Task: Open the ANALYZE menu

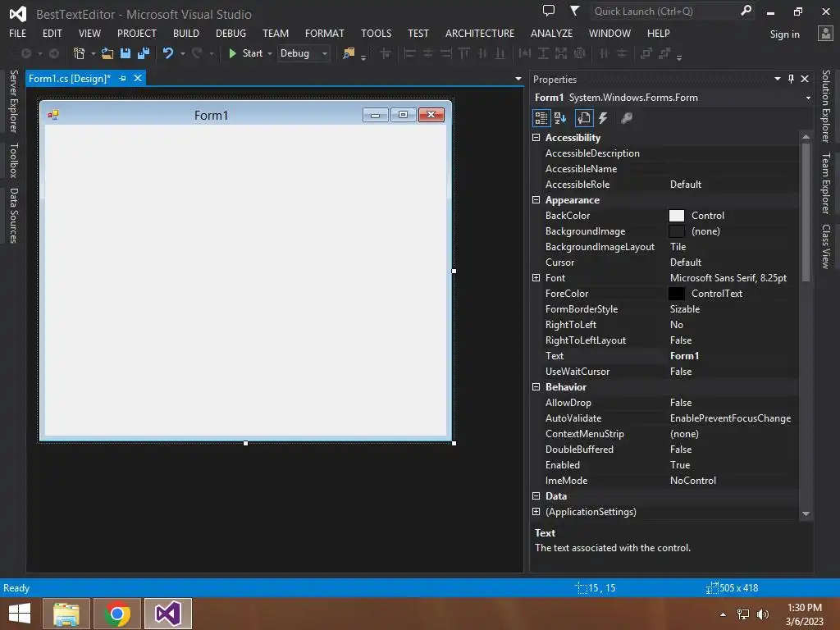Action: [551, 33]
